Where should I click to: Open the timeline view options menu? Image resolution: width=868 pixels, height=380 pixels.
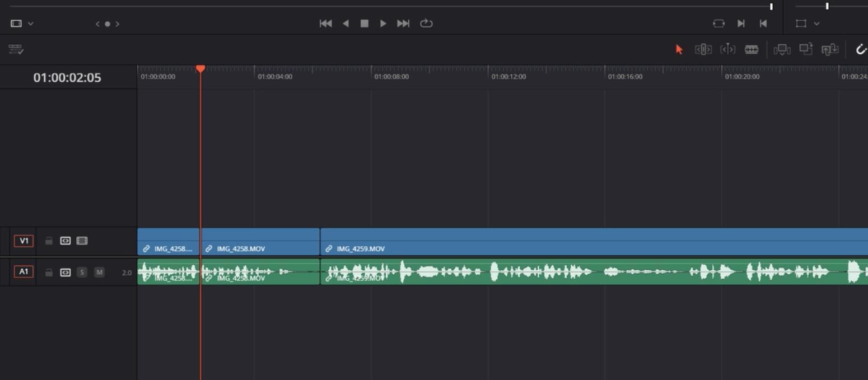point(16,50)
